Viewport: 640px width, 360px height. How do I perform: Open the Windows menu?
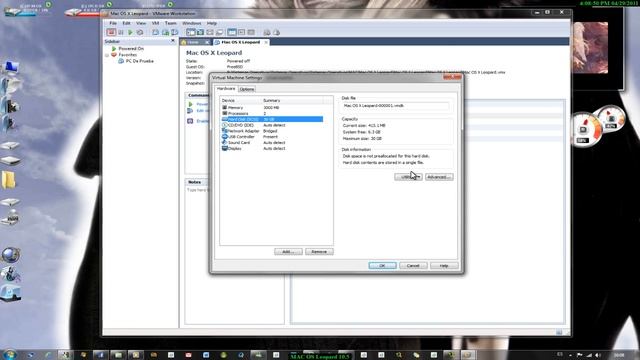point(191,23)
